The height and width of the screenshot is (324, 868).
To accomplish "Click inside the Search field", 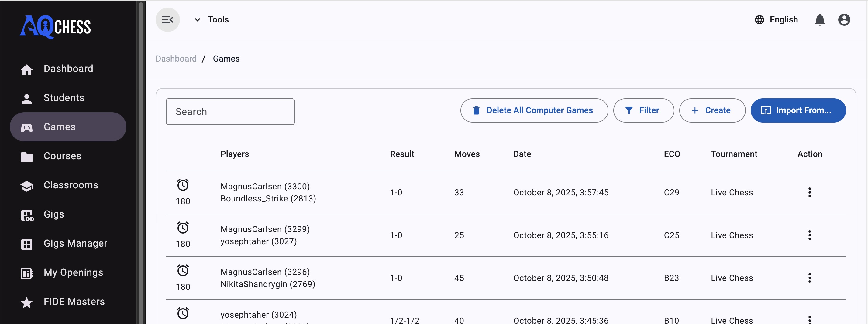I will tap(230, 111).
